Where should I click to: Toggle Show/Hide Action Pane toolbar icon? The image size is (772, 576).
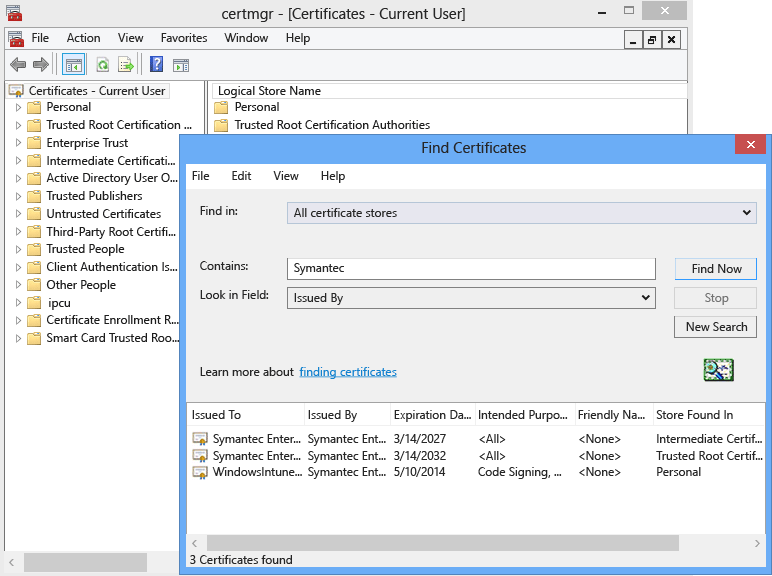pyautogui.click(x=181, y=65)
